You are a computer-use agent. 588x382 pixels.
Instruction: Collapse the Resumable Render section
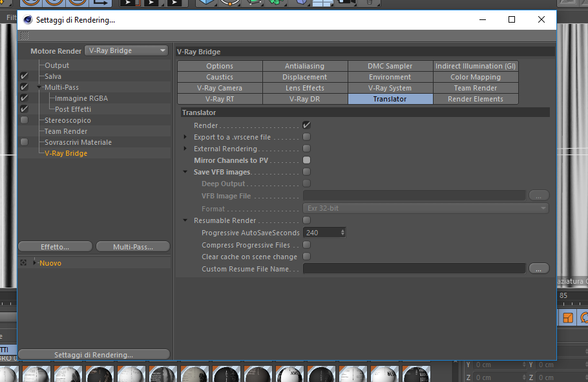coord(185,220)
